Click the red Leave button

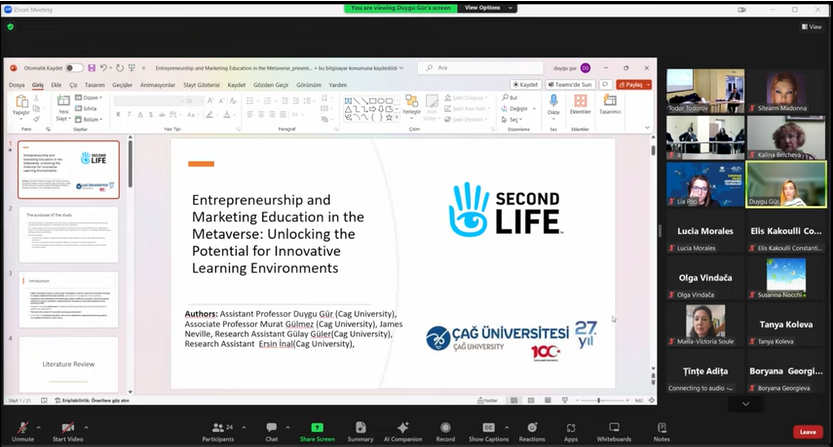click(x=808, y=432)
